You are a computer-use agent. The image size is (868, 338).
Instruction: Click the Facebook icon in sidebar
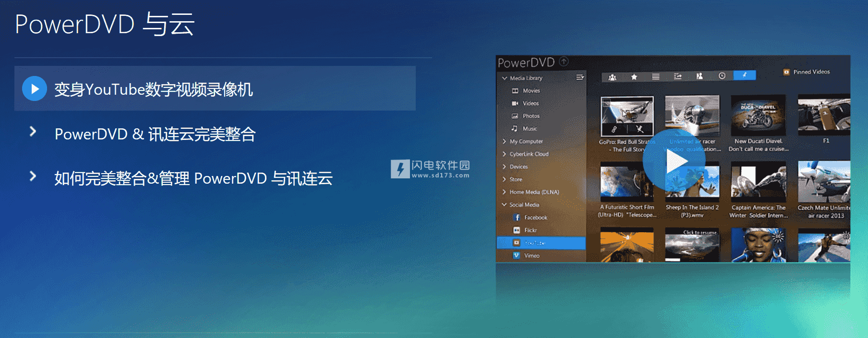pos(517,217)
